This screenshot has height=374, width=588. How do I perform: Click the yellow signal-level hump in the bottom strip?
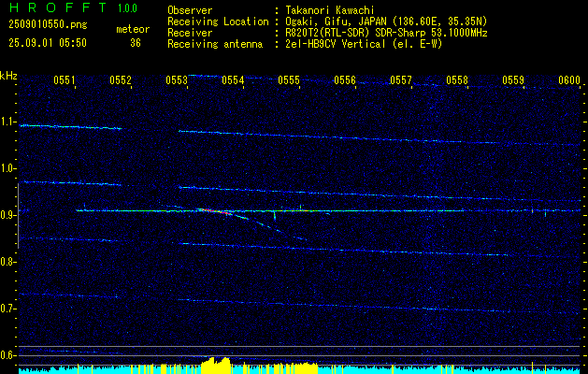coord(216,366)
